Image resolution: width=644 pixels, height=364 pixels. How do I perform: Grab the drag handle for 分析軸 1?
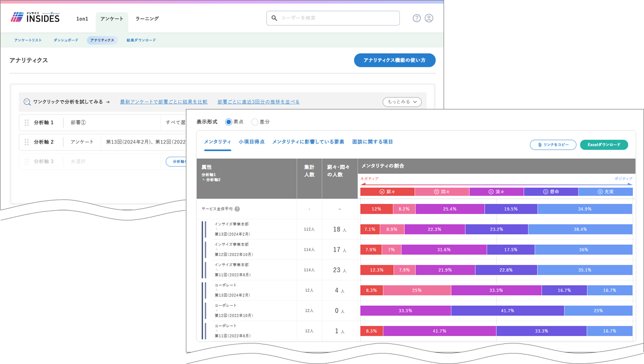click(27, 122)
